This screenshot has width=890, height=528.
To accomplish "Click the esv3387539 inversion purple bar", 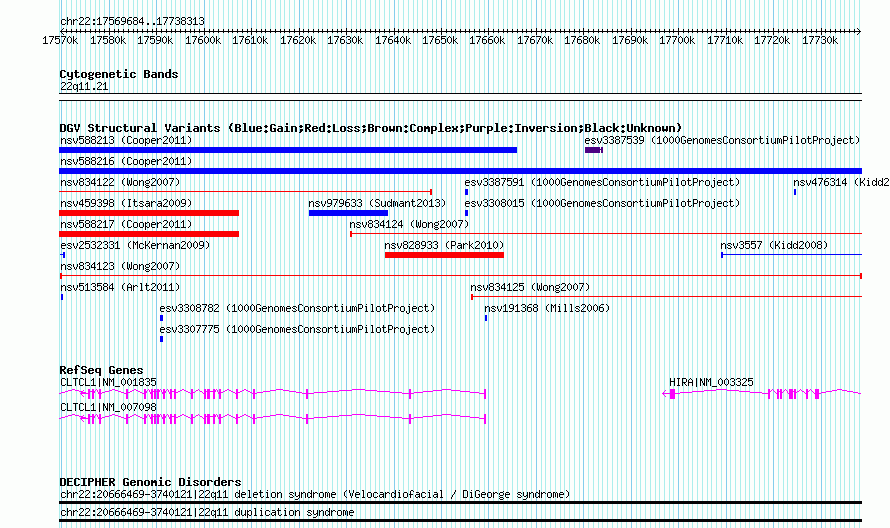I will coord(593,150).
